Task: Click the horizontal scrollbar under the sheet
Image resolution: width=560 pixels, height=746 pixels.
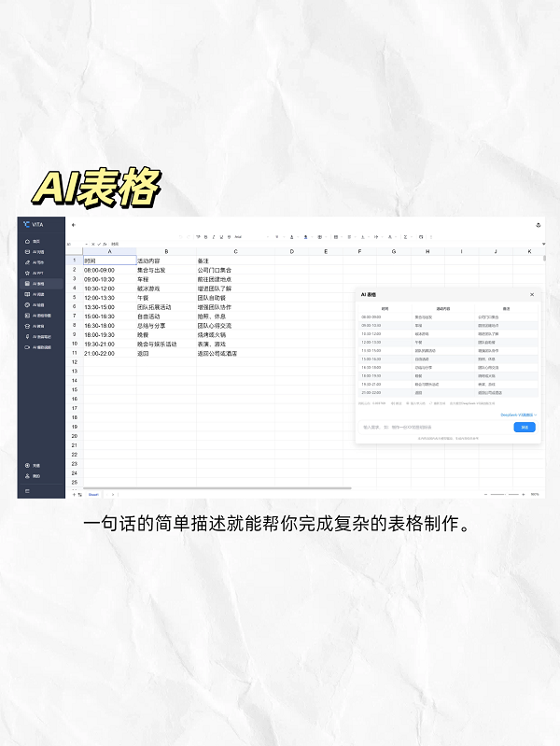Action: [x=217, y=488]
